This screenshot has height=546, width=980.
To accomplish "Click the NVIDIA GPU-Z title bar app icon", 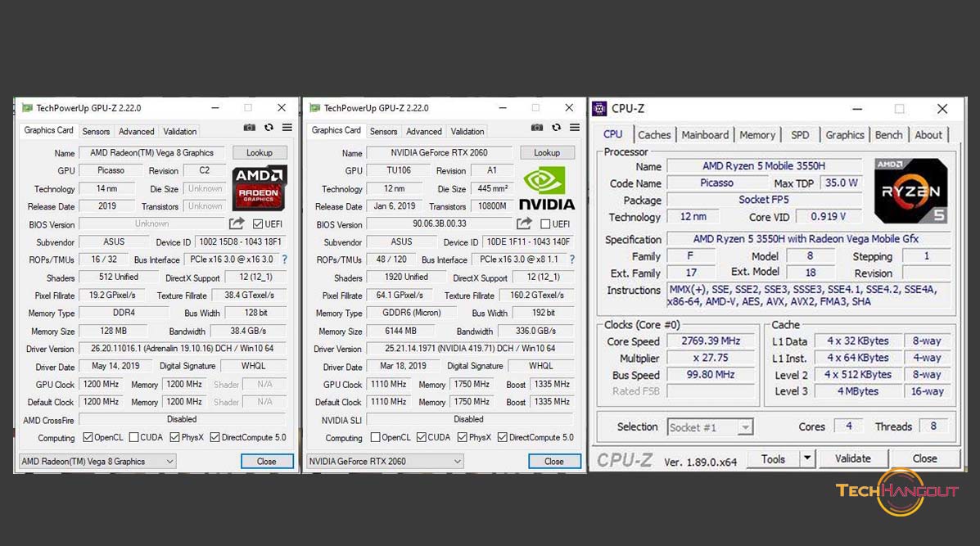I will point(314,107).
